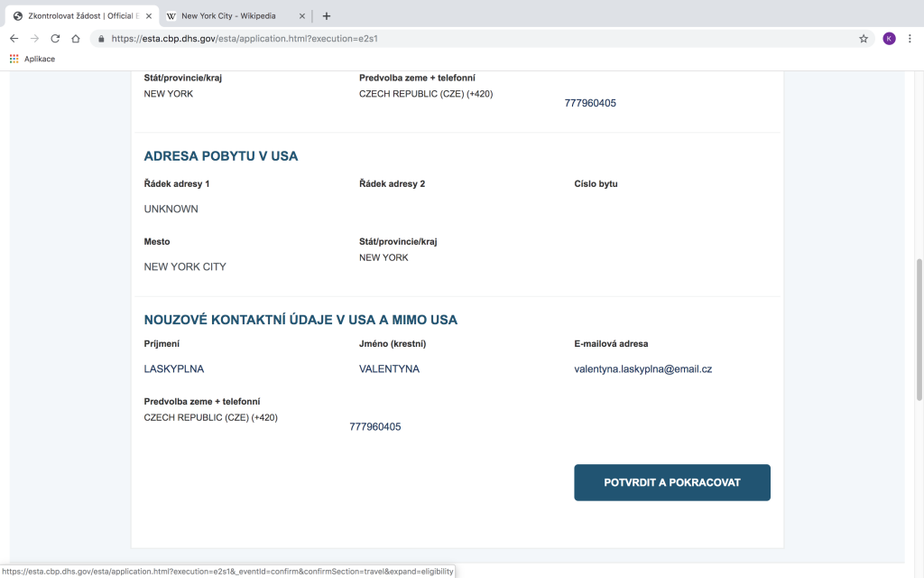Click the browser forward arrow

34,39
